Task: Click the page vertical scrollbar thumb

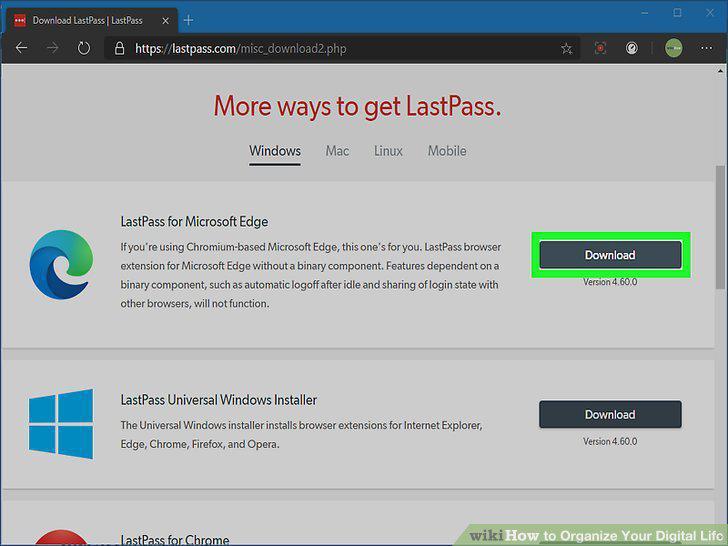Action: tap(720, 228)
